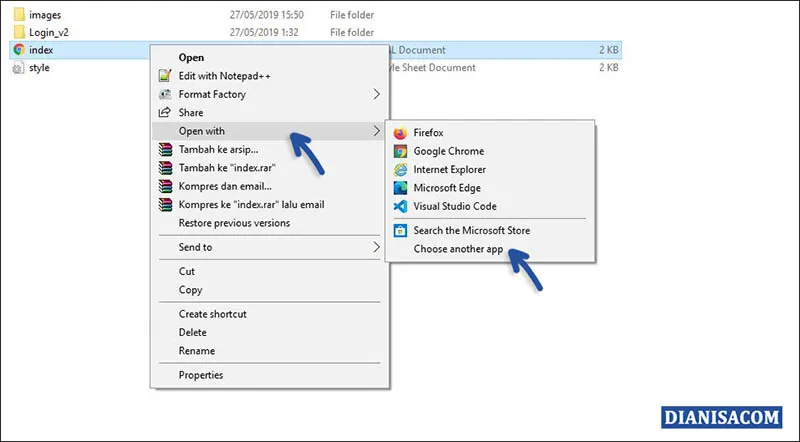Choose Delete from the context menu
The width and height of the screenshot is (800, 442).
pyautogui.click(x=270, y=332)
